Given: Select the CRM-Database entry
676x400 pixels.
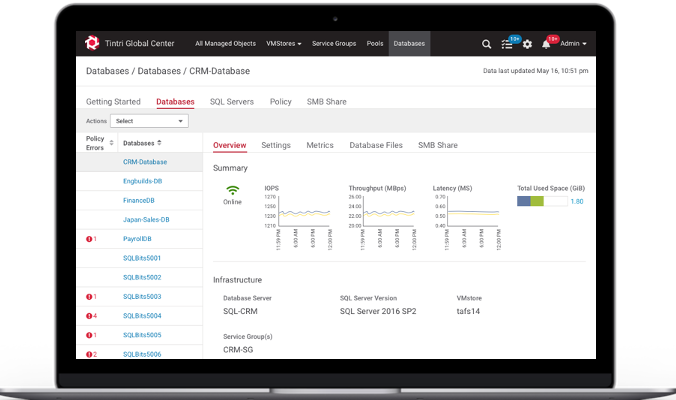Looking at the screenshot, I should [x=145, y=162].
